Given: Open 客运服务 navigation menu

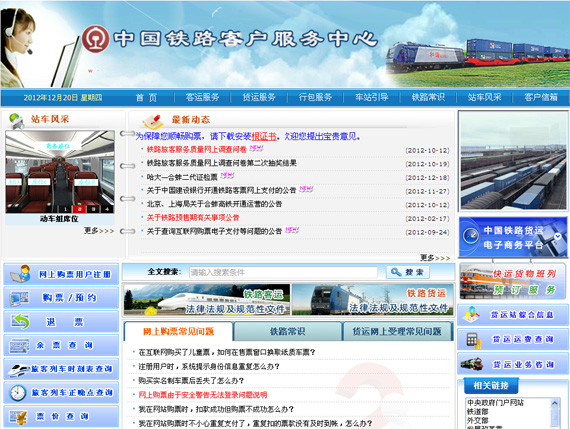Looking at the screenshot, I should 202,97.
